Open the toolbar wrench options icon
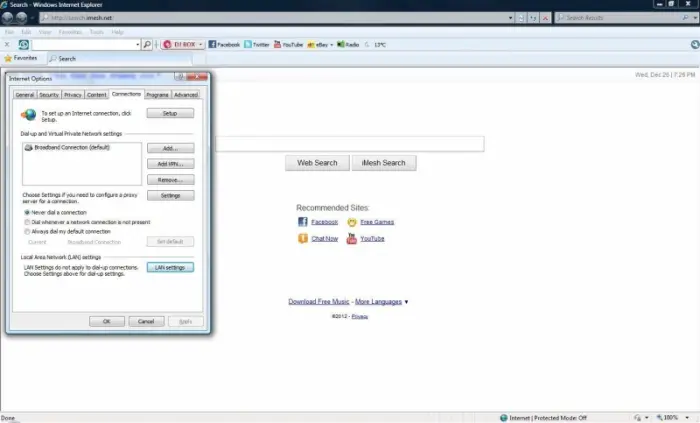Viewport: 700px width, 423px height. (x=695, y=45)
